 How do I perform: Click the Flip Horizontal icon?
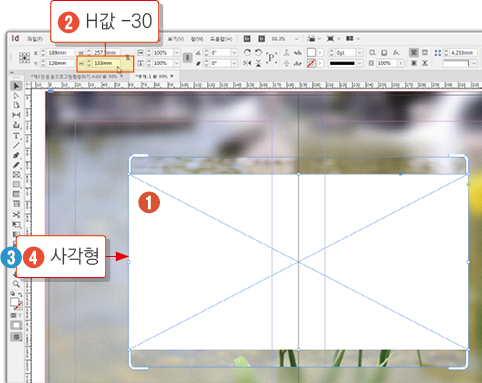[x=247, y=63]
